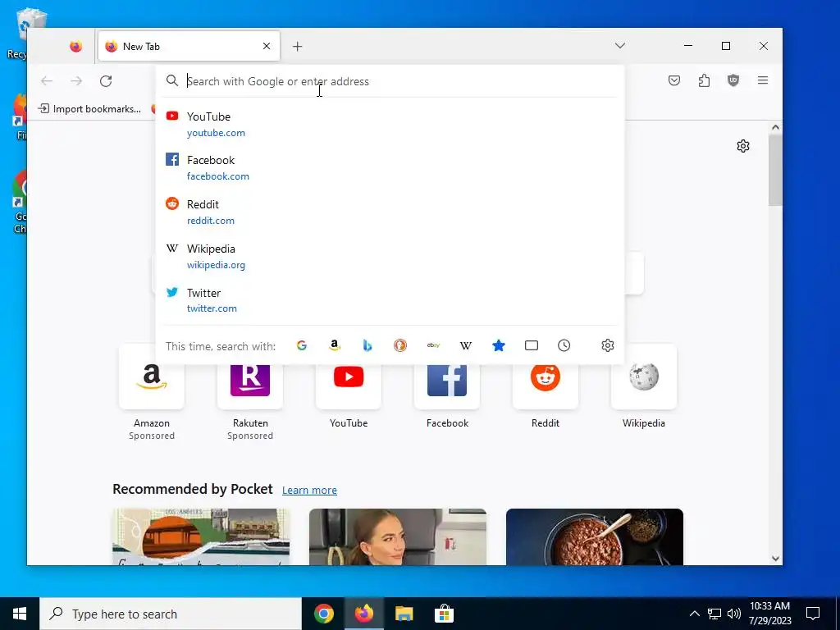Click the Learn more Pocket link
Viewport: 840px width, 630px height.
pyautogui.click(x=309, y=491)
